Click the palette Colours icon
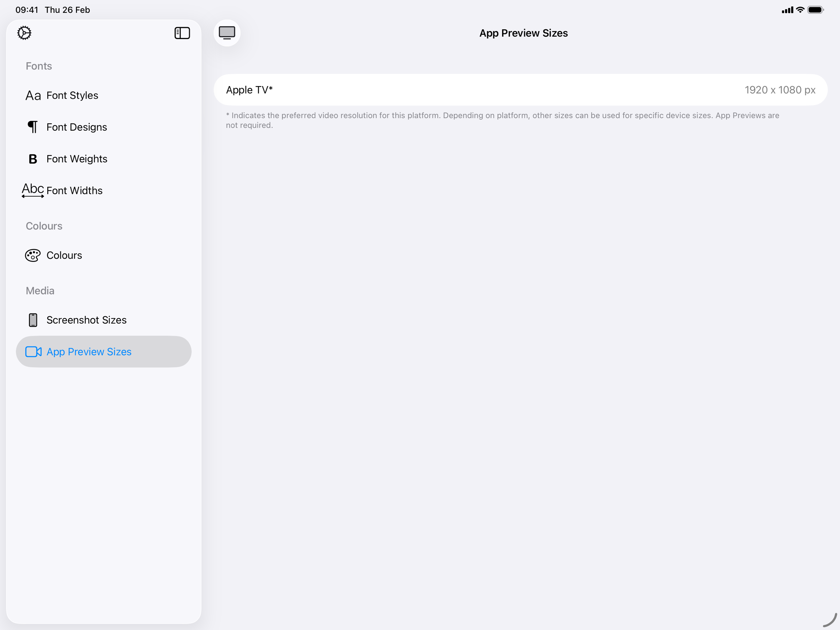The height and width of the screenshot is (630, 840). point(33,255)
